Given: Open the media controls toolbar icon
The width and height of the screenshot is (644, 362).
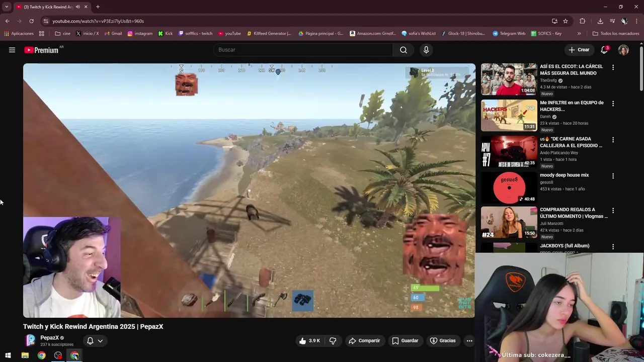Looking at the screenshot, I should click(612, 21).
